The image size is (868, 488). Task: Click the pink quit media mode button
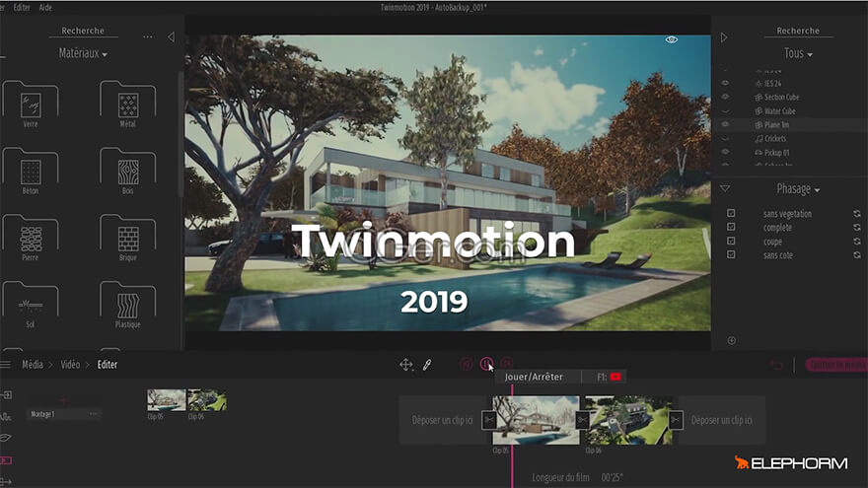pos(835,365)
